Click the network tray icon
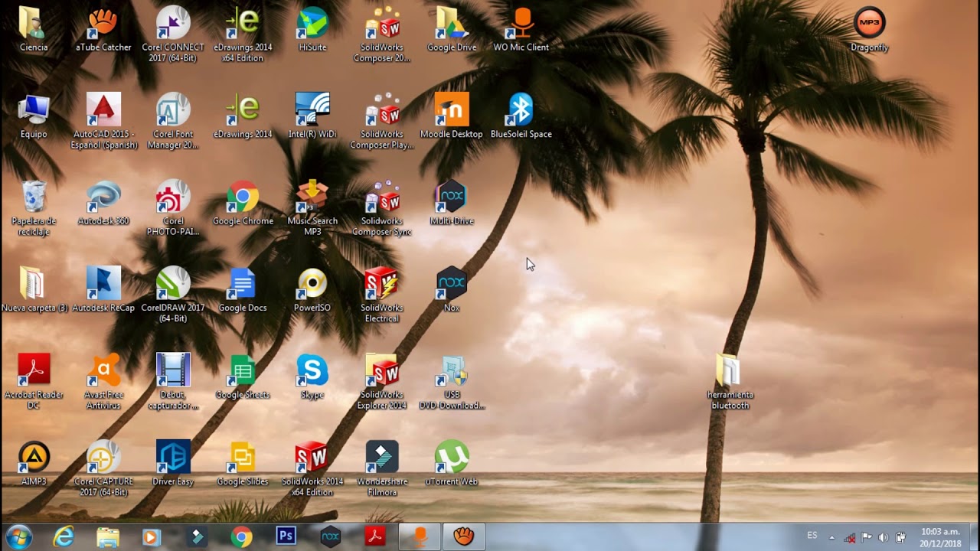Image resolution: width=980 pixels, height=551 pixels. click(850, 537)
